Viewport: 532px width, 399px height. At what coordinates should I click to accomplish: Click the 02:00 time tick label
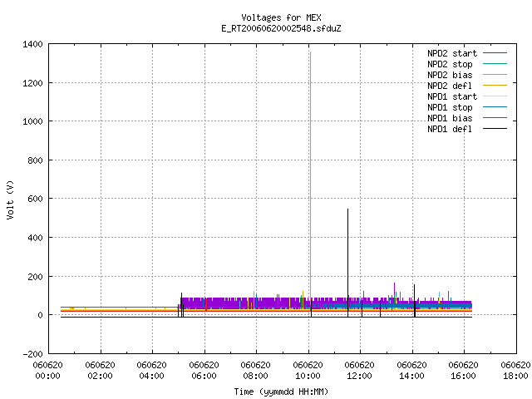tap(100, 377)
